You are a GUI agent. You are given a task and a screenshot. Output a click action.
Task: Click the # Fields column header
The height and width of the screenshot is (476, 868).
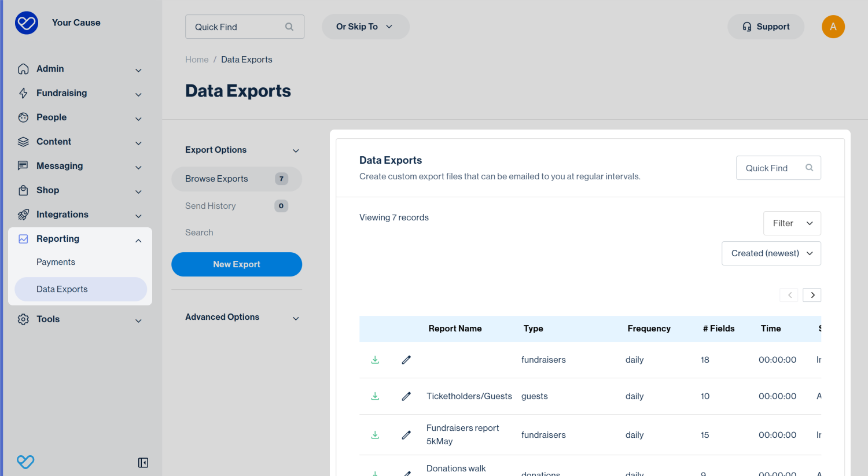pyautogui.click(x=719, y=329)
